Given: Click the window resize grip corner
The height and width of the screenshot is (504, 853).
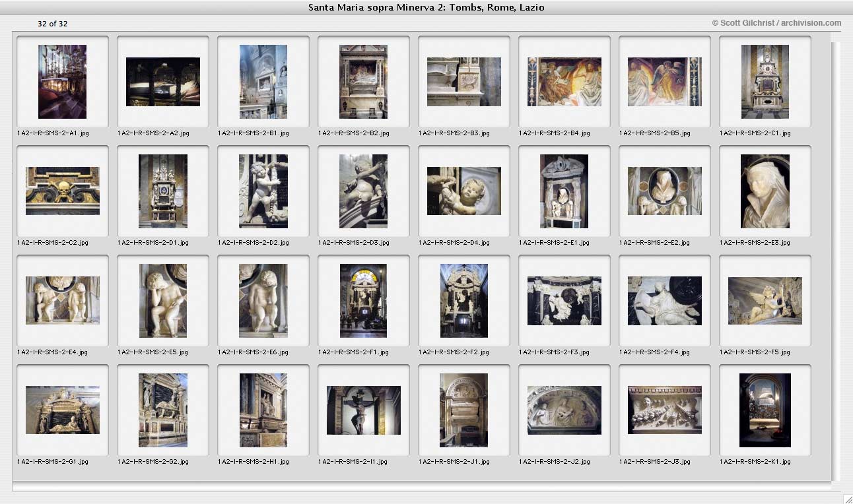Looking at the screenshot, I should point(848,499).
